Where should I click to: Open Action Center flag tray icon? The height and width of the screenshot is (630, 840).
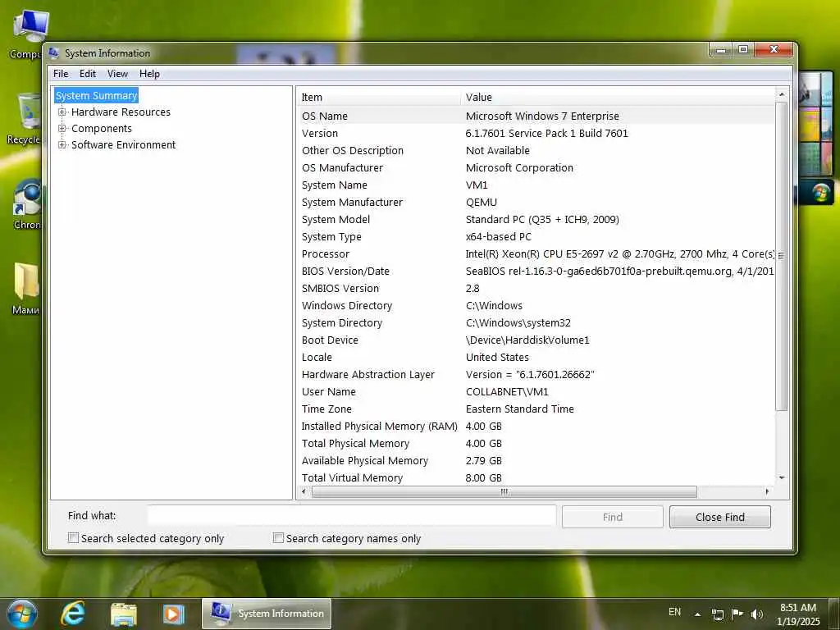(x=737, y=614)
